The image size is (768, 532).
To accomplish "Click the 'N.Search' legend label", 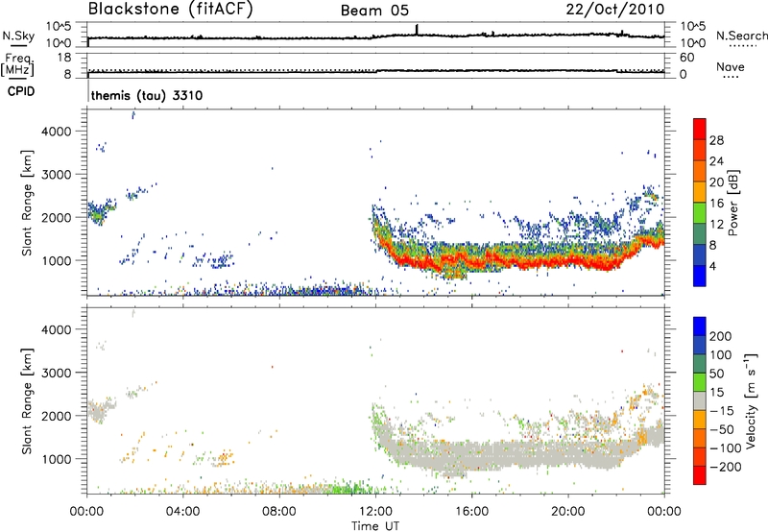I will point(741,36).
